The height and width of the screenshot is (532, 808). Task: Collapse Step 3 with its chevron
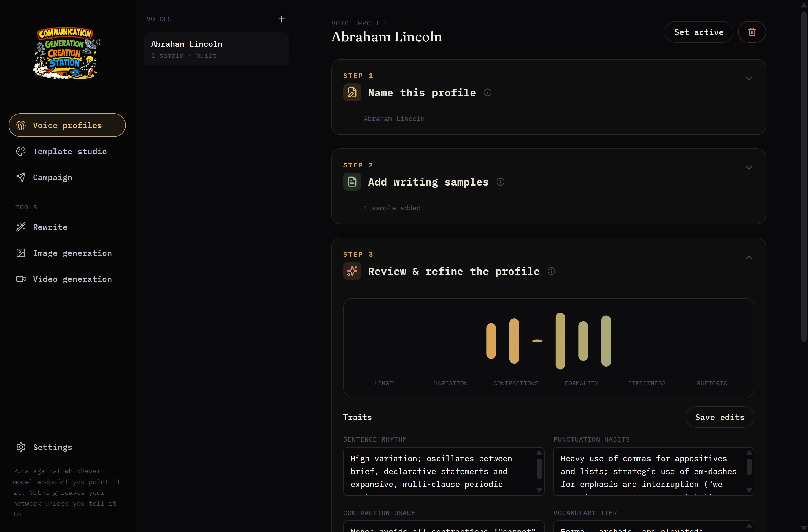tap(749, 257)
